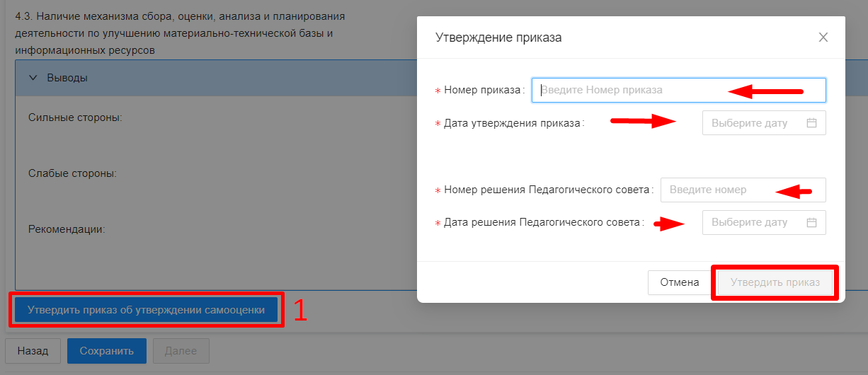Screen dimensions: 868x375
Task: Open the Дата утверждения приказа date picker
Action: 764,122
